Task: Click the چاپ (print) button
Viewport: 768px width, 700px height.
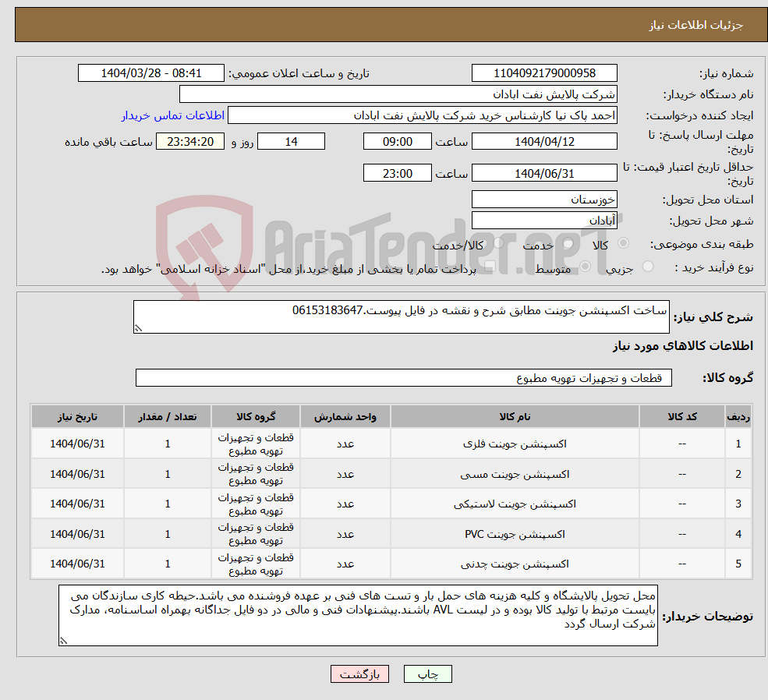Action: pyautogui.click(x=427, y=674)
